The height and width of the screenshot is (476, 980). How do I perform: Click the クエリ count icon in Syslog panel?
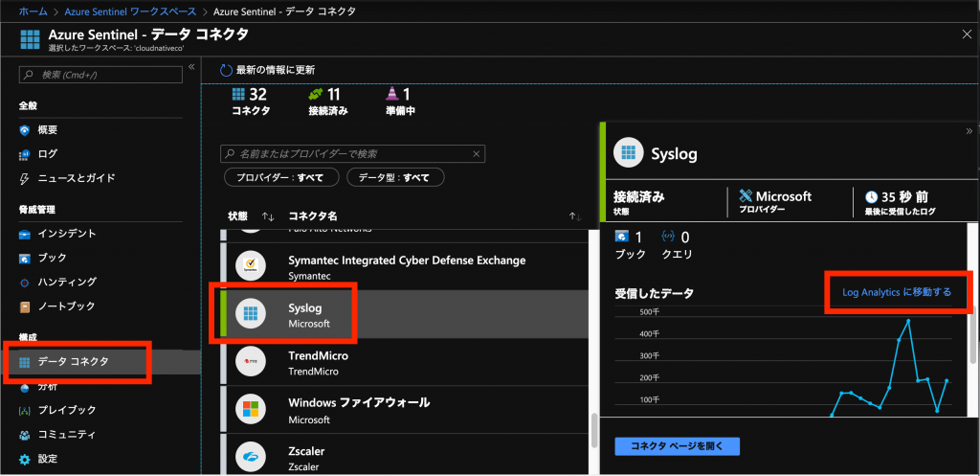click(667, 237)
